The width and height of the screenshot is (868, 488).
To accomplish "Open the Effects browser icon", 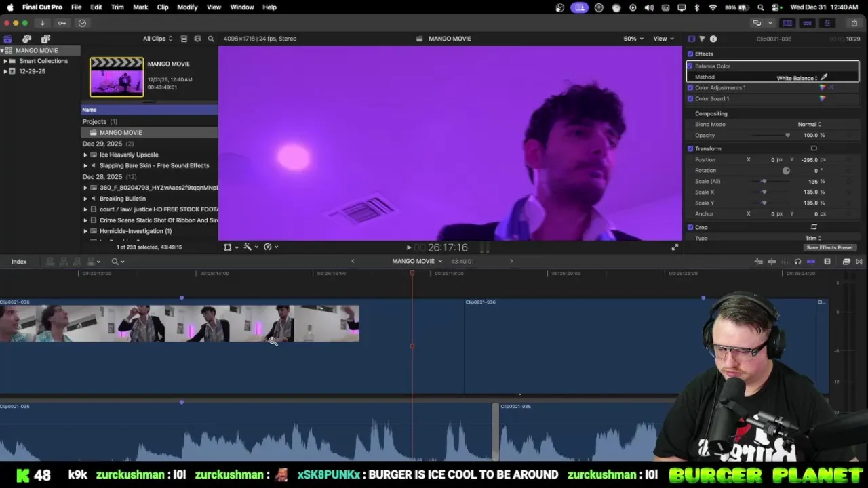I will pyautogui.click(x=846, y=262).
